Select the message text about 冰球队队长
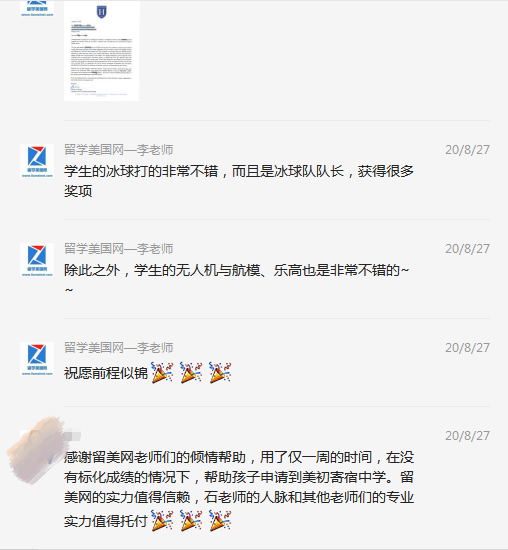 pyautogui.click(x=239, y=181)
